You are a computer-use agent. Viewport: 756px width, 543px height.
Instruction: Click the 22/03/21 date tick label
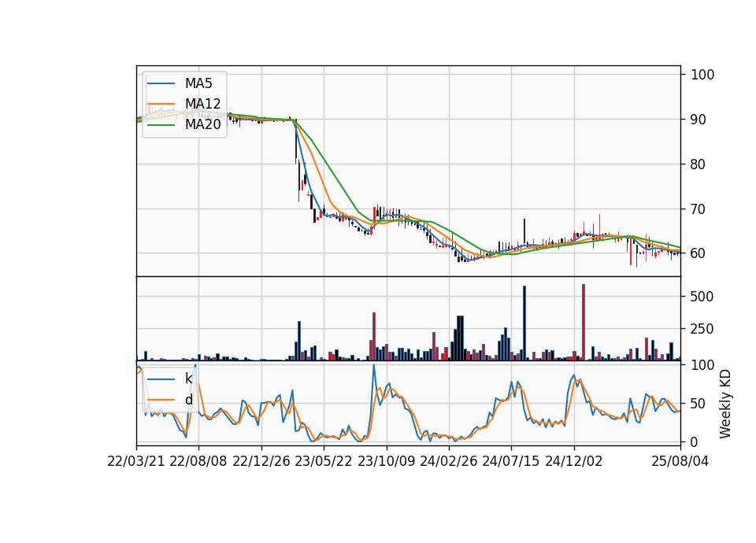click(x=136, y=461)
